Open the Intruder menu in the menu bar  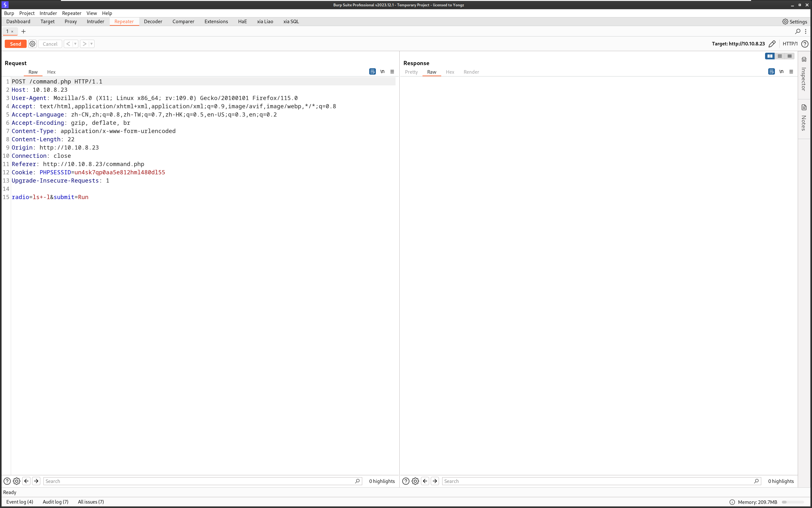48,13
